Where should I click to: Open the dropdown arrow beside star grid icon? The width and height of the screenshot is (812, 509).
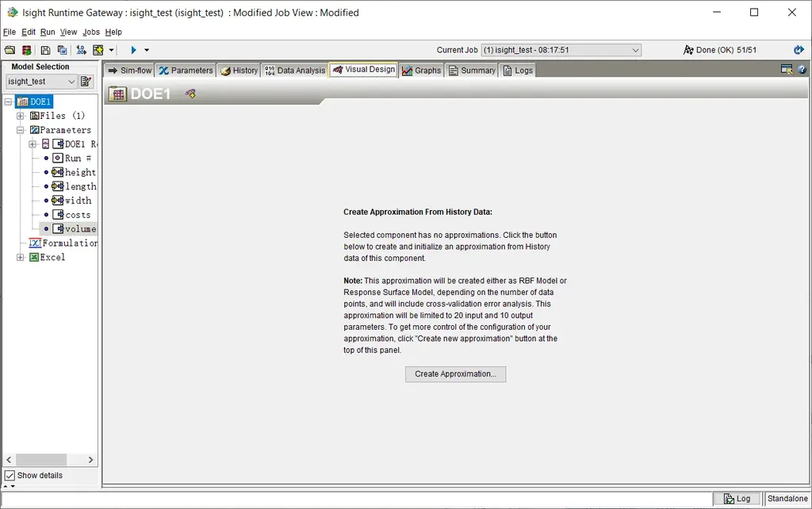pyautogui.click(x=111, y=50)
